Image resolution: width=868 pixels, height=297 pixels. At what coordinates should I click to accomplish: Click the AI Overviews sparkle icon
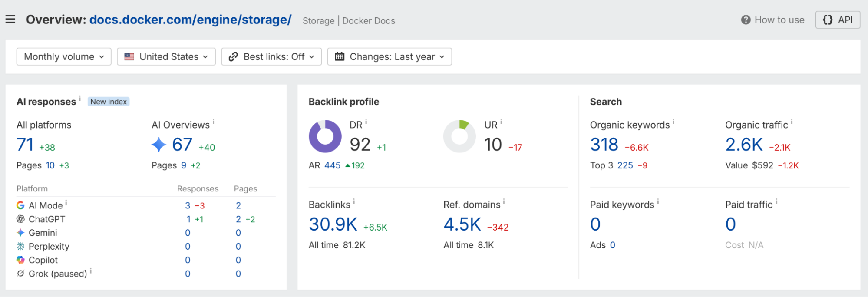click(159, 145)
